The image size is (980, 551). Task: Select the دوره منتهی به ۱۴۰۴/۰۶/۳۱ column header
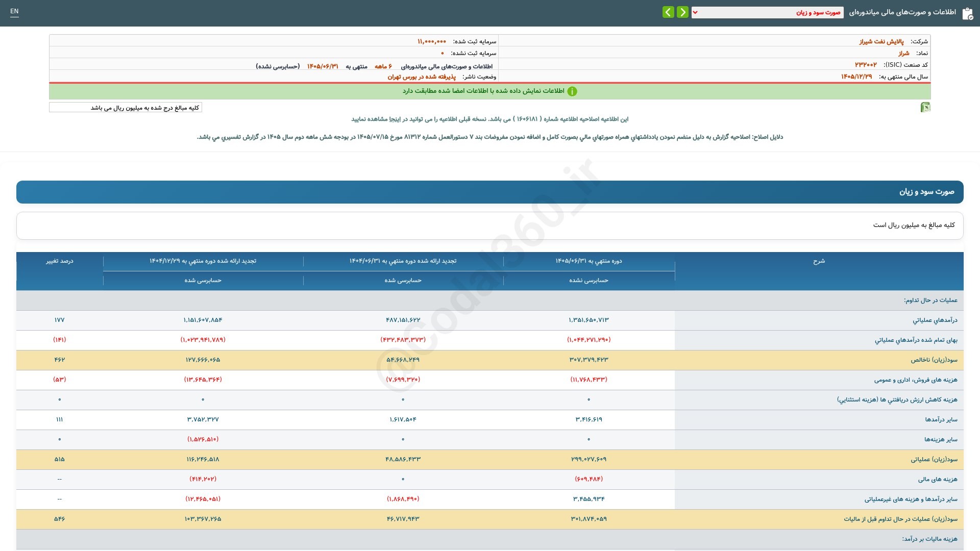click(x=403, y=261)
